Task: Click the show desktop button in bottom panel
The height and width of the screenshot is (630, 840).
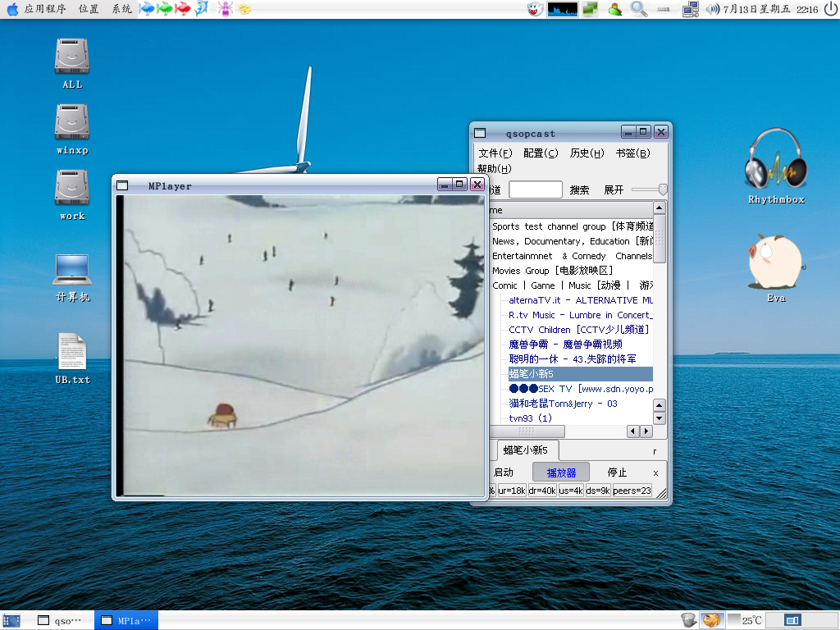Action: (11, 620)
